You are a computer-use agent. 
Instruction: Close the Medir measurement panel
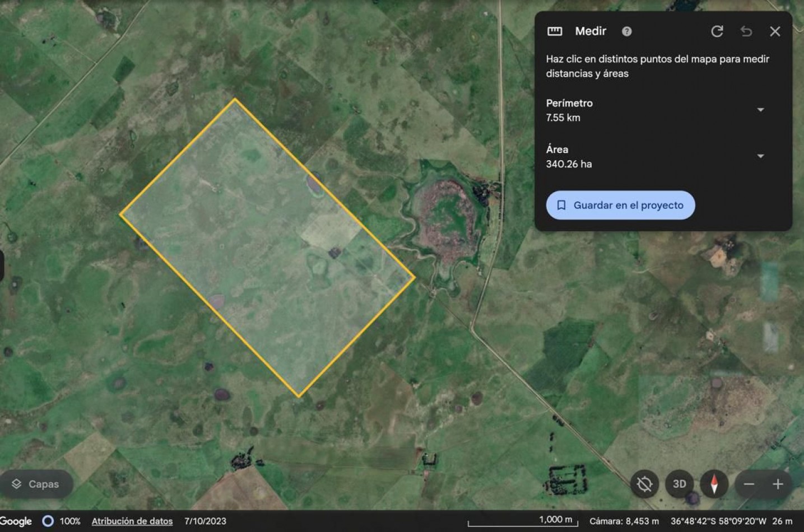click(x=775, y=31)
